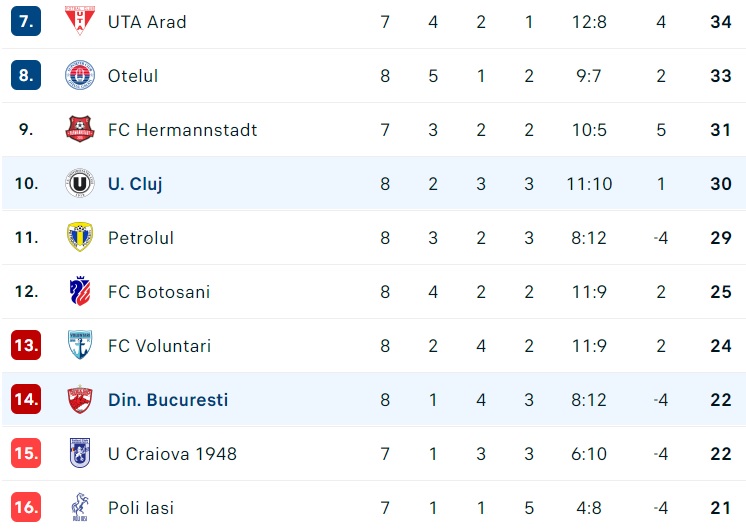746x530 pixels.
Task: Open the FC Voluntari crest
Action: click(80, 346)
